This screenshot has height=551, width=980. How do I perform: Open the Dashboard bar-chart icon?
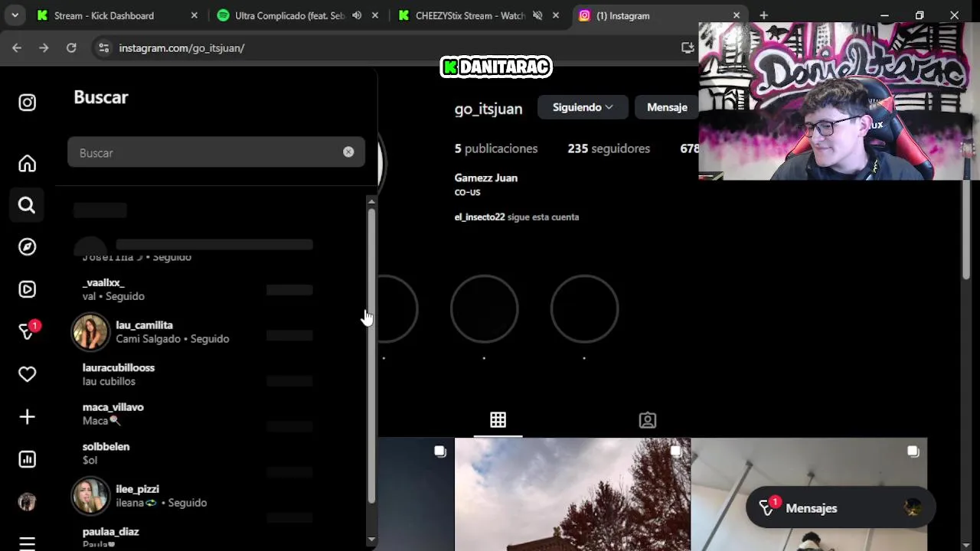coord(27,459)
